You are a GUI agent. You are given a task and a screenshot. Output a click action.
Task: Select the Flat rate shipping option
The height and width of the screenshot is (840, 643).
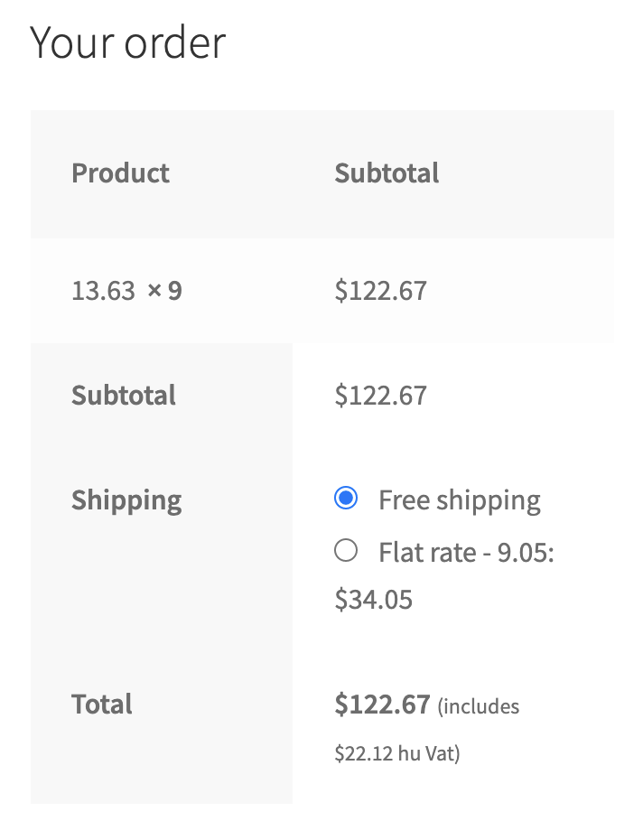346,551
